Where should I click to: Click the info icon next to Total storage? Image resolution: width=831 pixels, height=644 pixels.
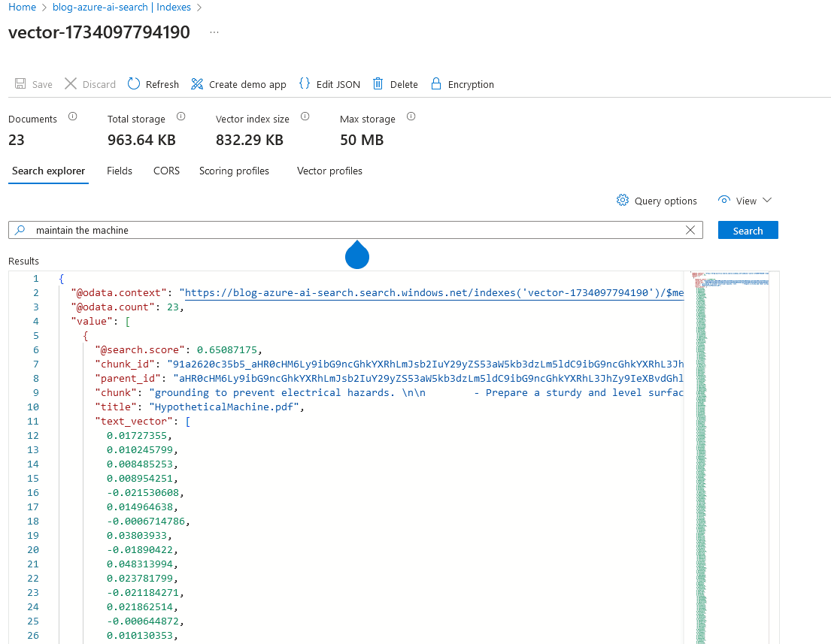tap(180, 116)
